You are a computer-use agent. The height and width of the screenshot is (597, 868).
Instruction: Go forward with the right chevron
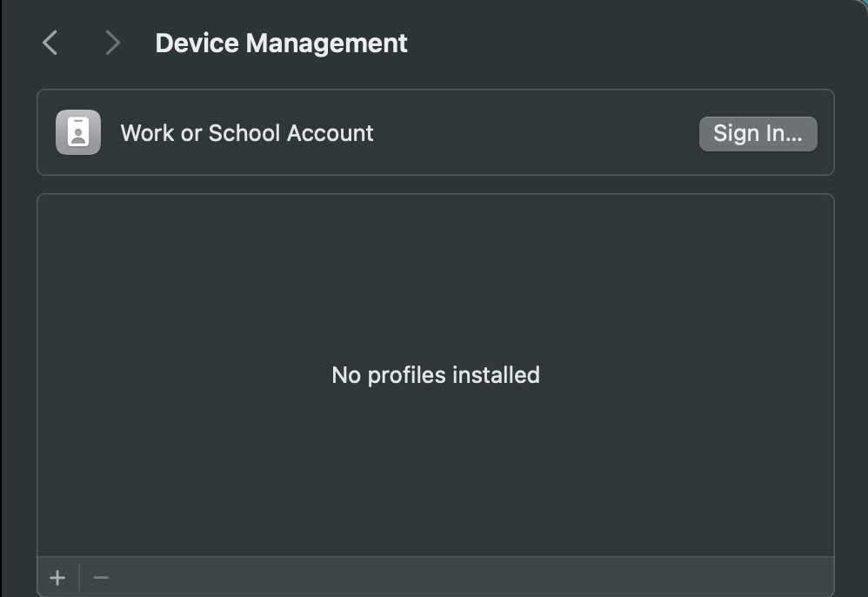(112, 43)
